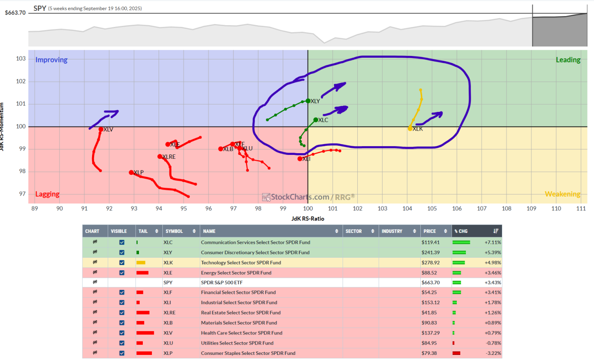Image resolution: width=594 pixels, height=364 pixels.
Task: Click the dark selected range in SPY timeline
Action: point(560,31)
